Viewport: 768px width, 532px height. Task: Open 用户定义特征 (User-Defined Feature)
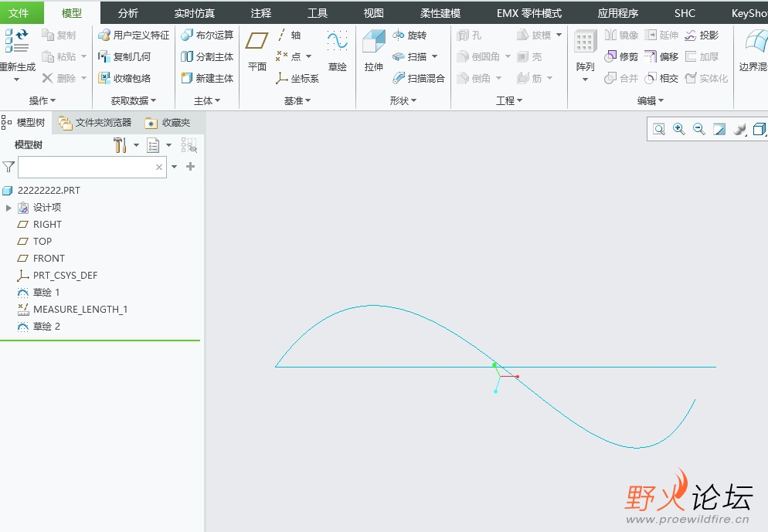(134, 36)
